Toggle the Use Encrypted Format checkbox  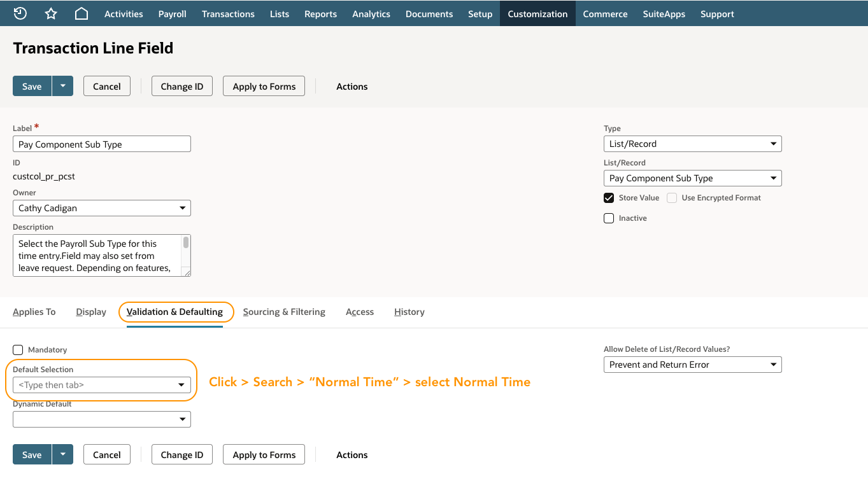[672, 198]
